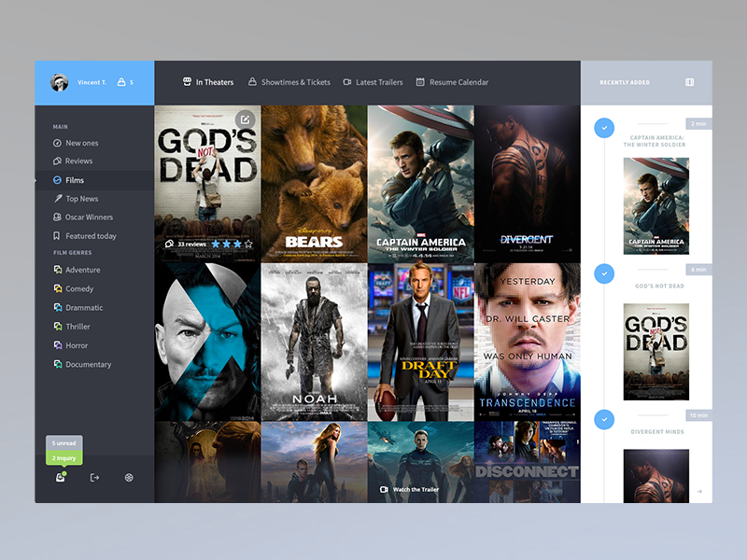
Task: Click Watch the Trailer link
Action: [x=409, y=489]
